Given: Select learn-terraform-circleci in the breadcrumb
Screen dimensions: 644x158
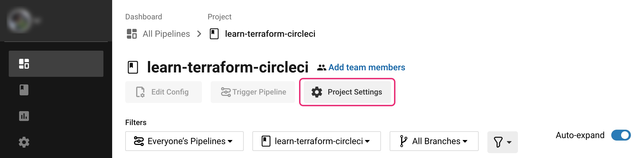Looking at the screenshot, I should (x=270, y=34).
